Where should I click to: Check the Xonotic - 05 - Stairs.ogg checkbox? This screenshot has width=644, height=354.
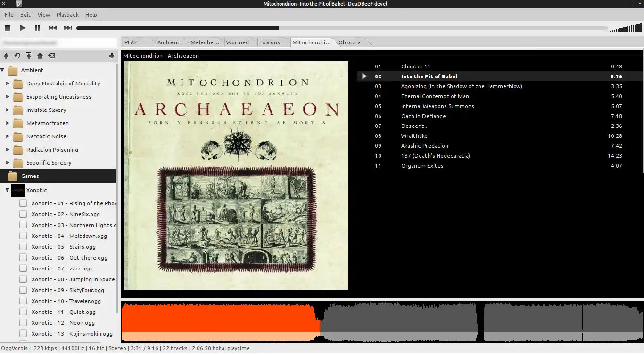point(23,247)
